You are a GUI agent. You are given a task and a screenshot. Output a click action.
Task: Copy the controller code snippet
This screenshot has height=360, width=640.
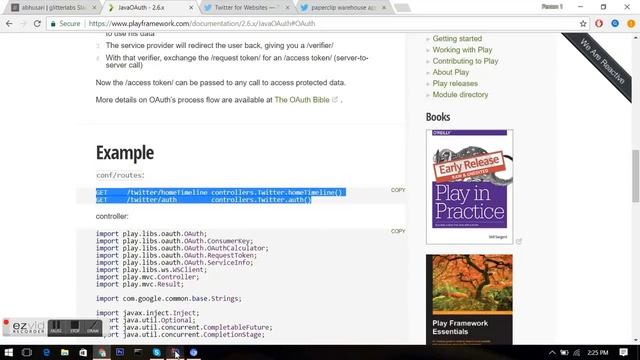point(398,231)
